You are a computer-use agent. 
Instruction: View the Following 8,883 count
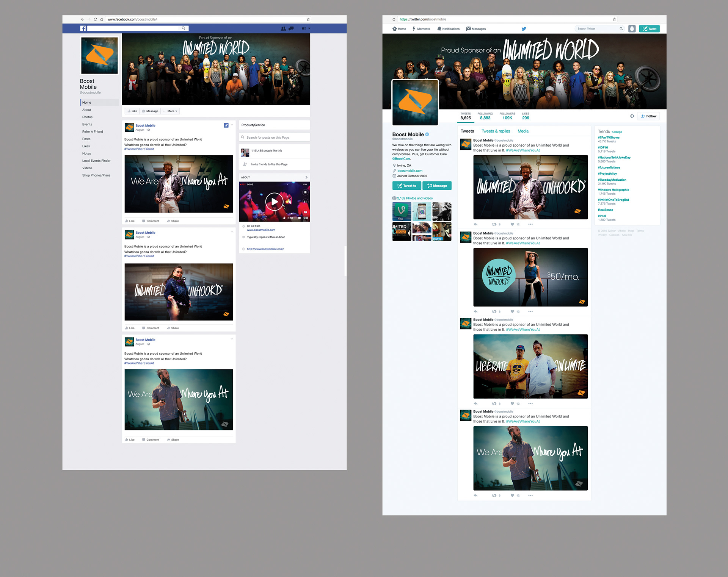(x=485, y=116)
